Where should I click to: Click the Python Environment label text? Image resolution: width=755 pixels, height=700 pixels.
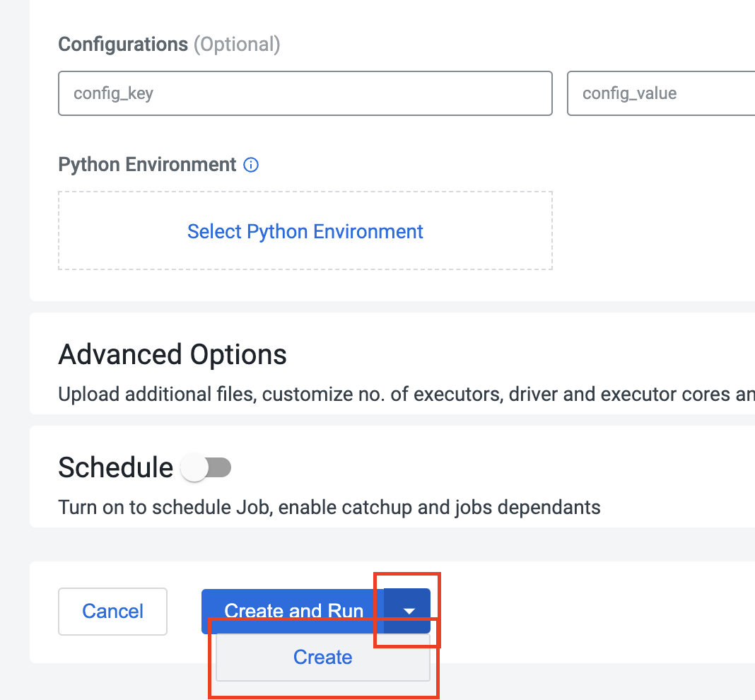[x=147, y=165]
